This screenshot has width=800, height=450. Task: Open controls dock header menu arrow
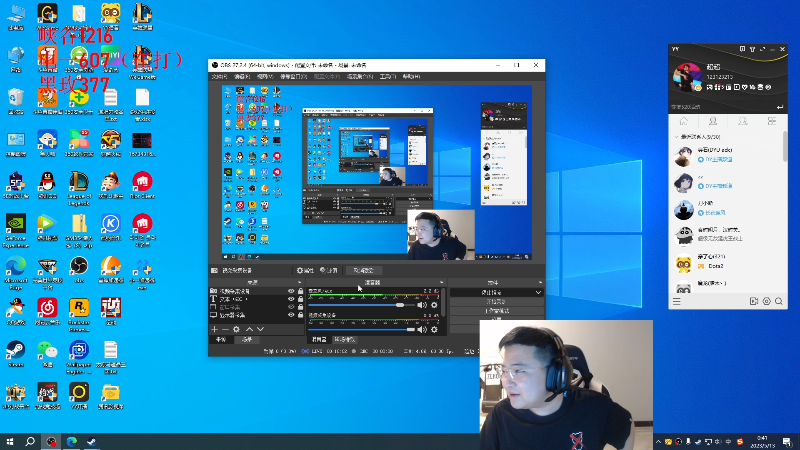(540, 283)
